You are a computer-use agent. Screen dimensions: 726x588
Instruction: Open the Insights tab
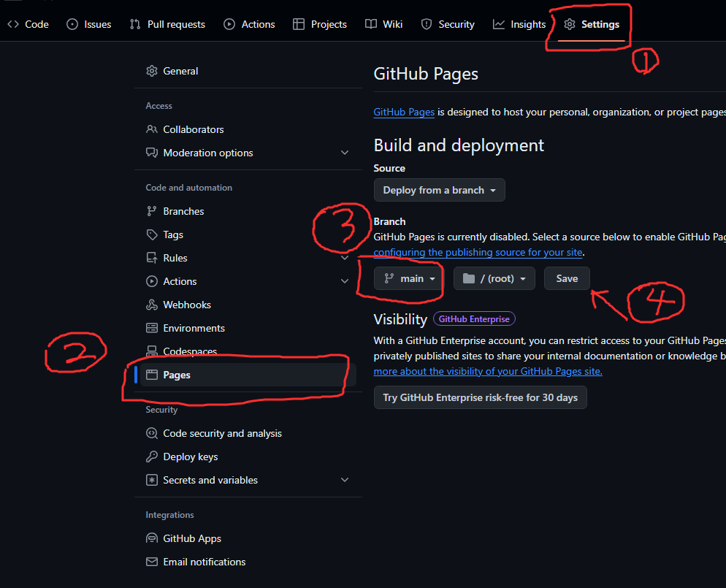[x=519, y=24]
